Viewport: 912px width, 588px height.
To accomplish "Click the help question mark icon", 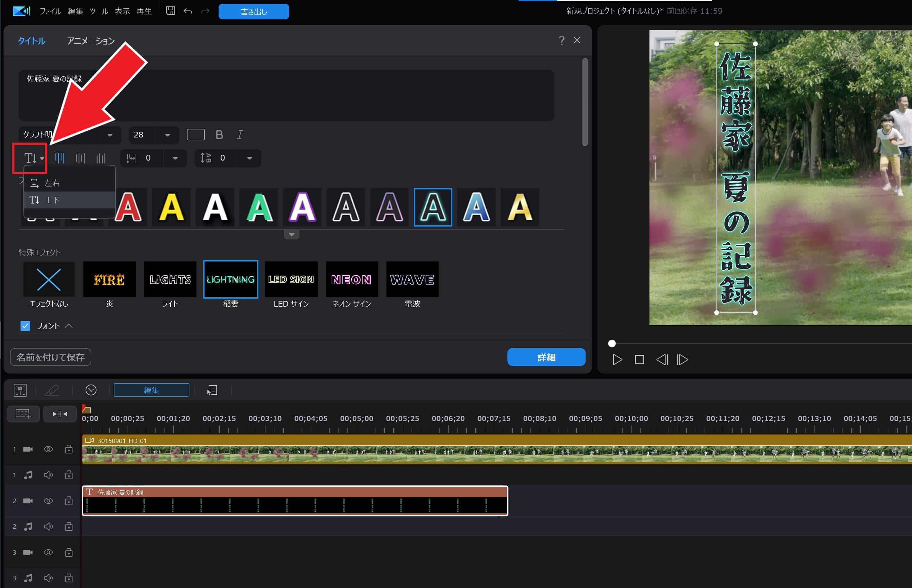I will point(561,40).
